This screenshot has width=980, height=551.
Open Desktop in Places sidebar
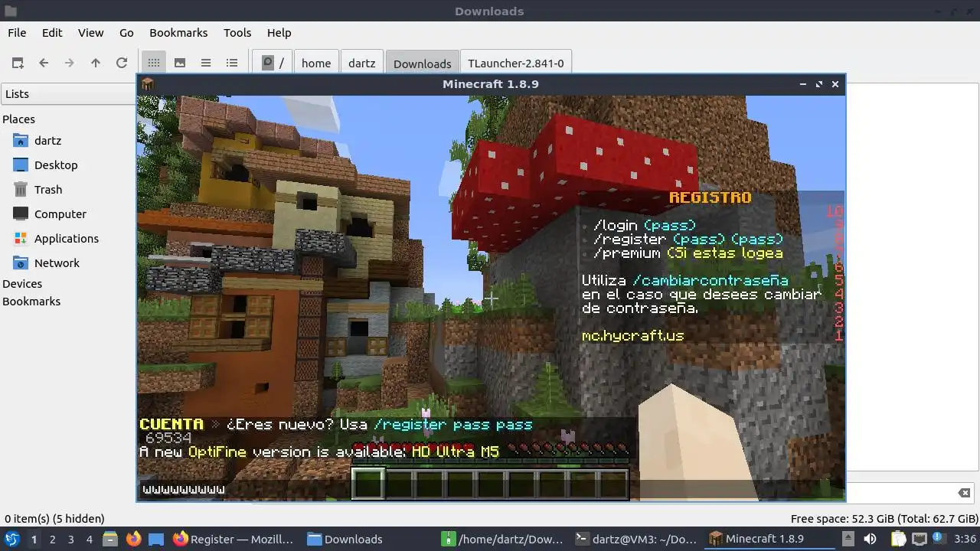click(56, 165)
